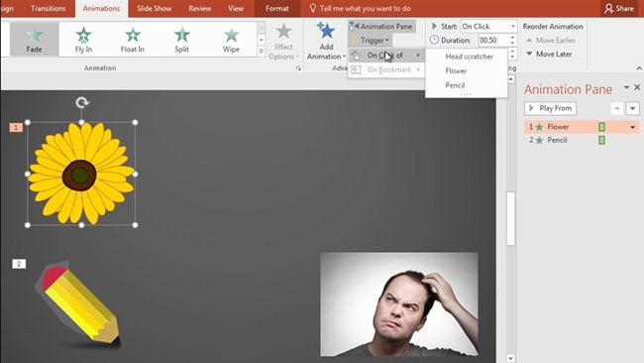Select the Flower entry in Animation Pane
Screen dimensions: 644x363
tap(582, 127)
